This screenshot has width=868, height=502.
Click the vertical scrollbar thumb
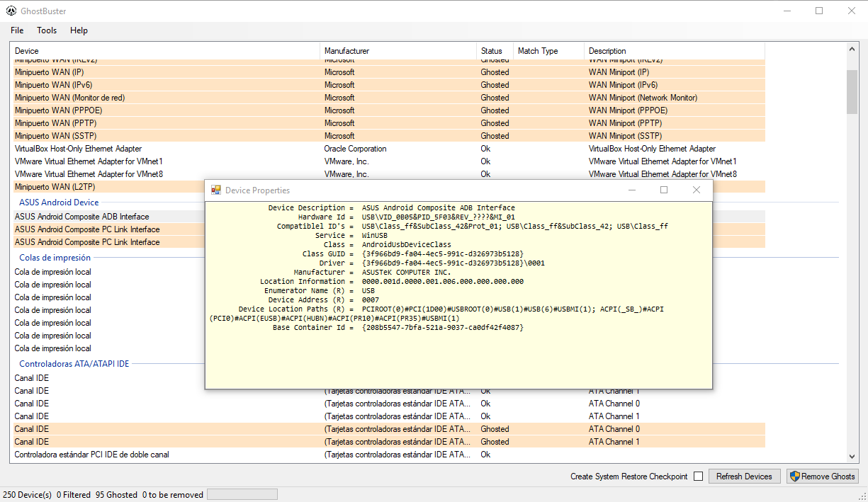click(852, 92)
